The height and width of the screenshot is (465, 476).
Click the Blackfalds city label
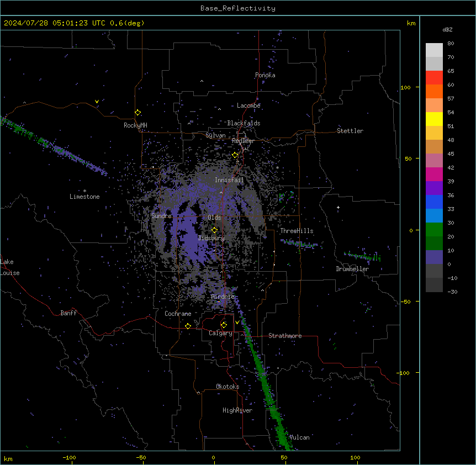coord(244,123)
